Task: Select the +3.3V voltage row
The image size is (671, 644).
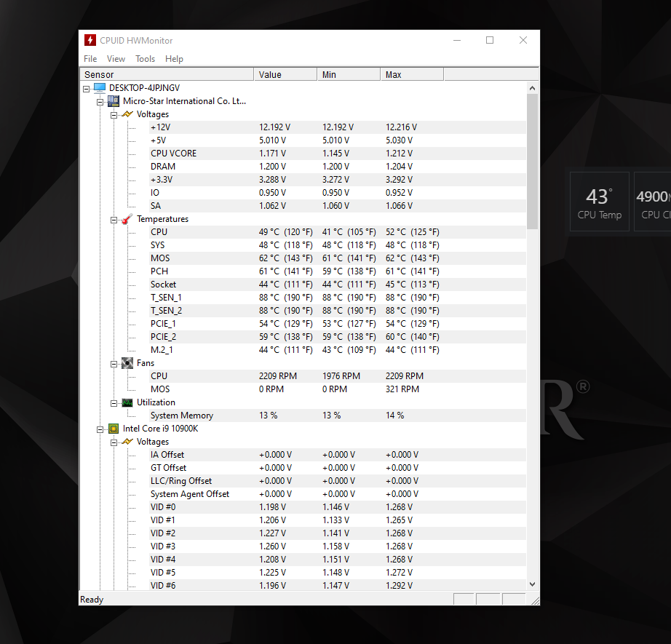Action: (x=337, y=180)
